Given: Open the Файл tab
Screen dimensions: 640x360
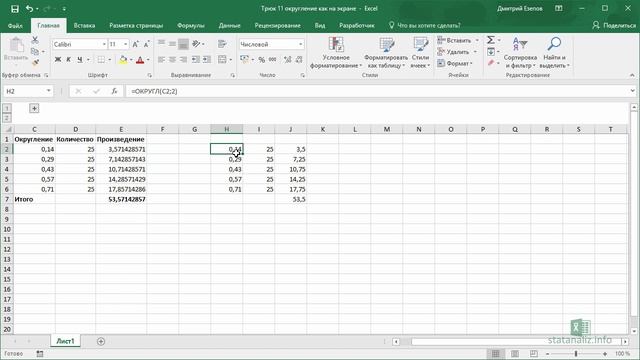Looking at the screenshot, I should tap(15, 25).
